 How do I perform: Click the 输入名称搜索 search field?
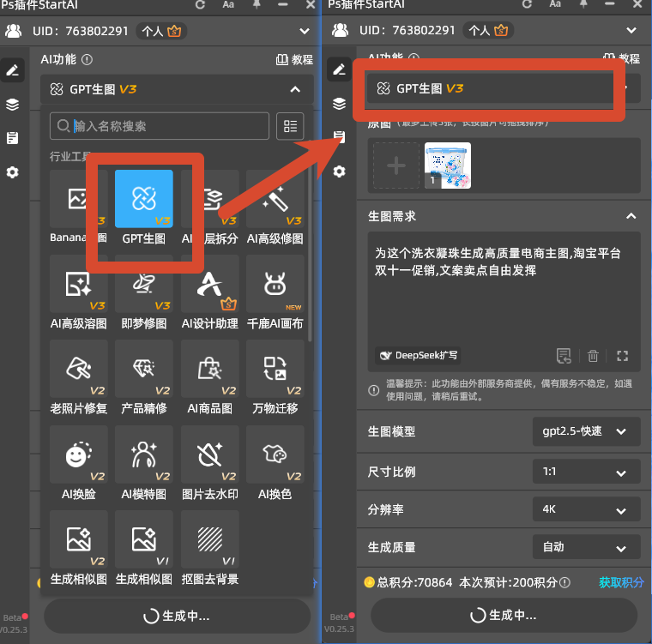pyautogui.click(x=160, y=126)
